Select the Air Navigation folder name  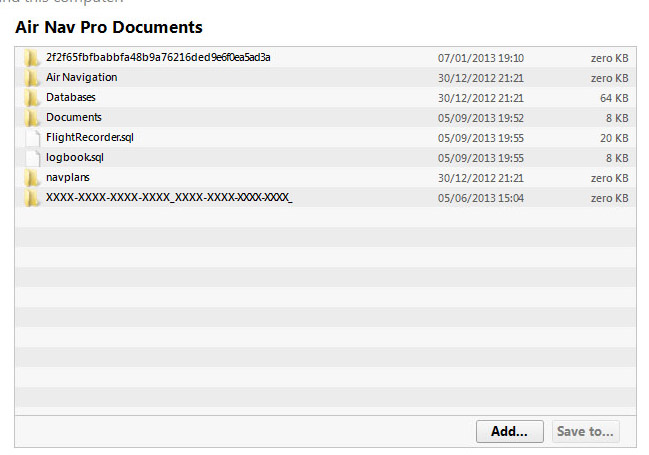point(82,77)
